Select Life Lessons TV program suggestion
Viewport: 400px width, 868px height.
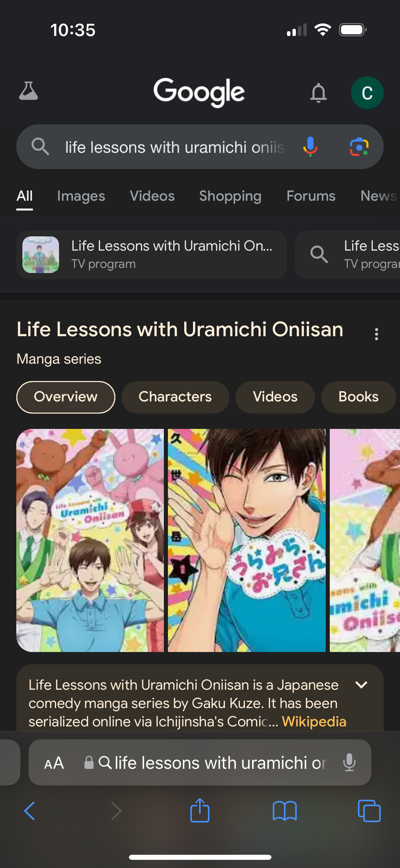click(152, 255)
